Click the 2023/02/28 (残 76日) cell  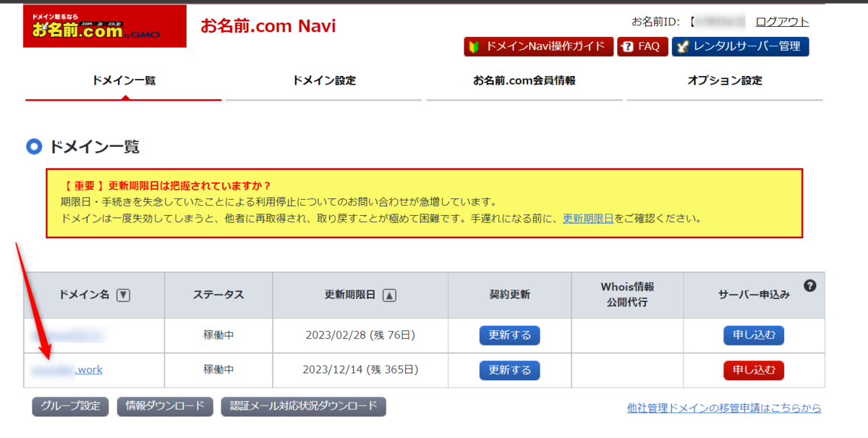pos(360,336)
